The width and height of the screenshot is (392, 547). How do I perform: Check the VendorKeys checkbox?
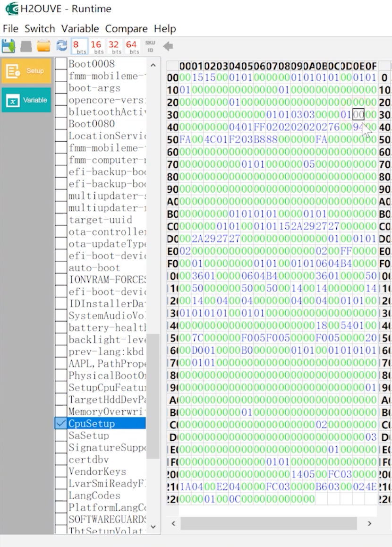(x=60, y=471)
